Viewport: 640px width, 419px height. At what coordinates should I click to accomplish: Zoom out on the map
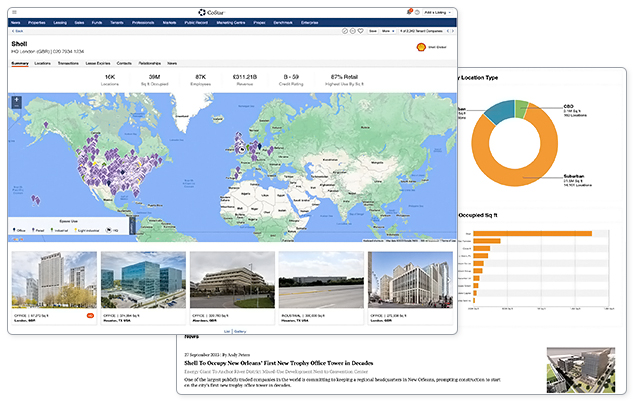[16, 106]
